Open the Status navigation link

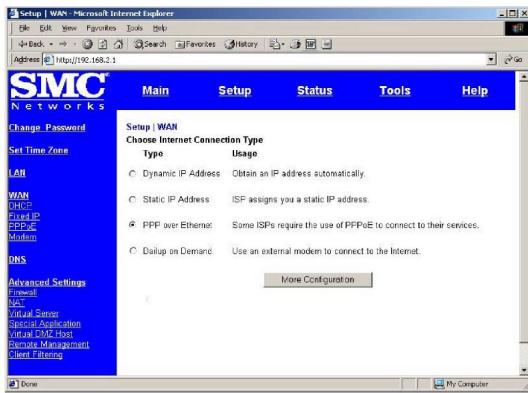click(315, 91)
